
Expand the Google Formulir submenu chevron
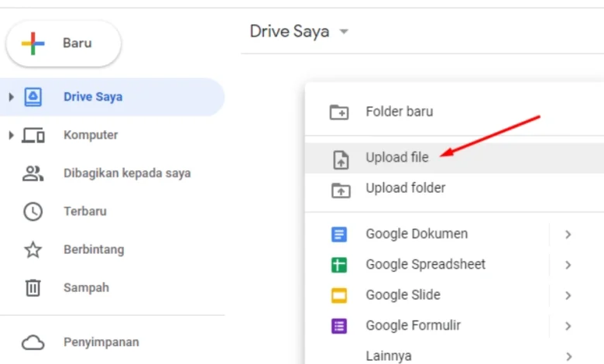(x=568, y=326)
